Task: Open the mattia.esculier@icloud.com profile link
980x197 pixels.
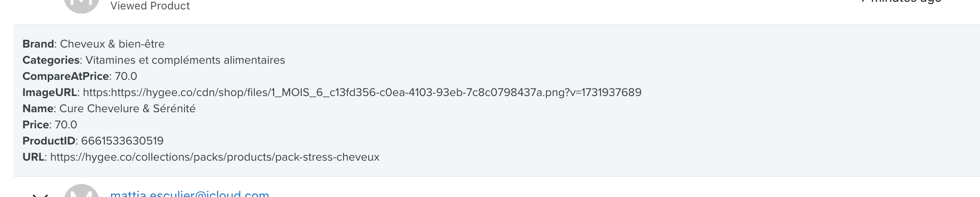Action: (189, 193)
